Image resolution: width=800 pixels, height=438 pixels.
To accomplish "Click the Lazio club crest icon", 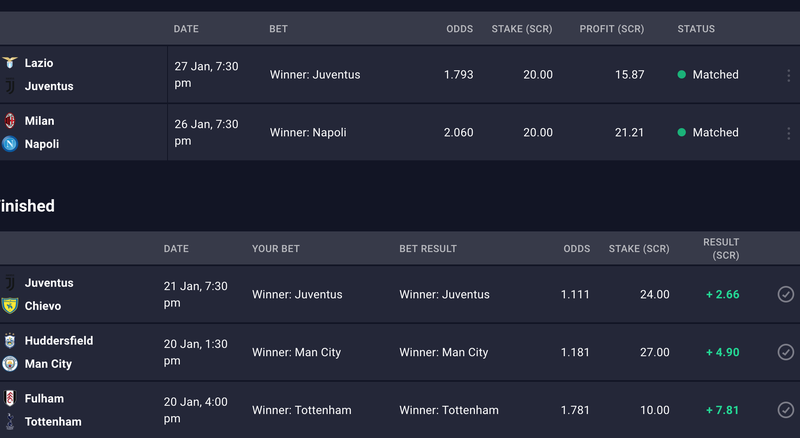I will pyautogui.click(x=10, y=63).
